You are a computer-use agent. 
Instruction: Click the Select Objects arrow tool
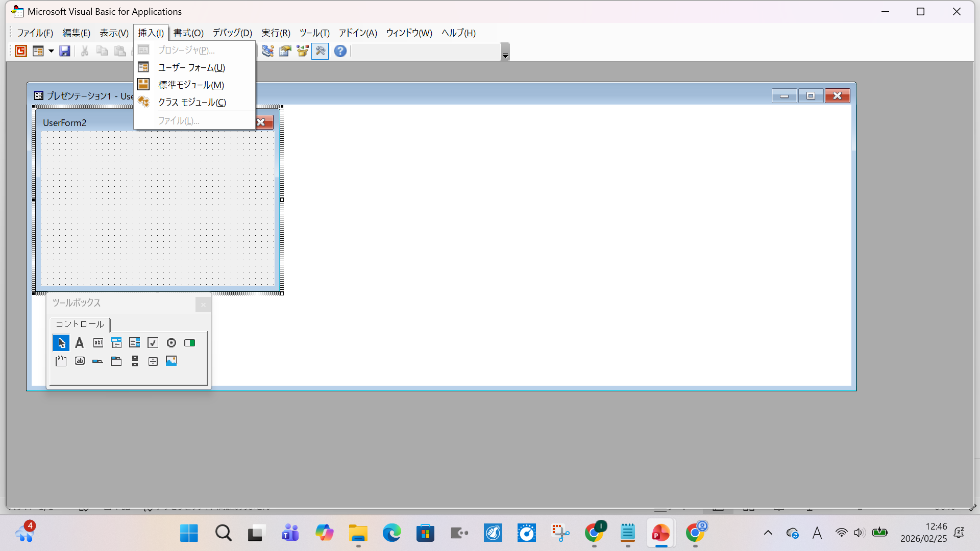click(61, 343)
